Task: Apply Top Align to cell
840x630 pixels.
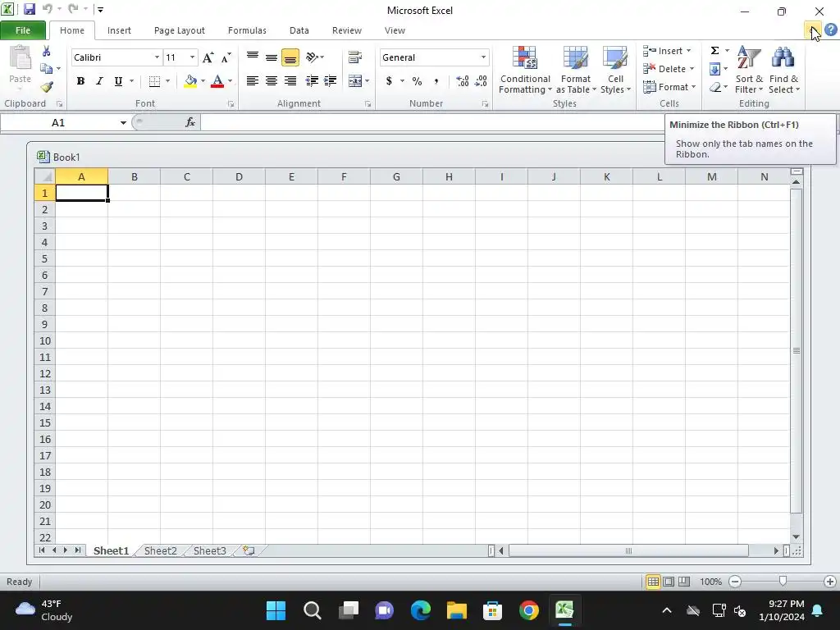Action: pyautogui.click(x=253, y=57)
